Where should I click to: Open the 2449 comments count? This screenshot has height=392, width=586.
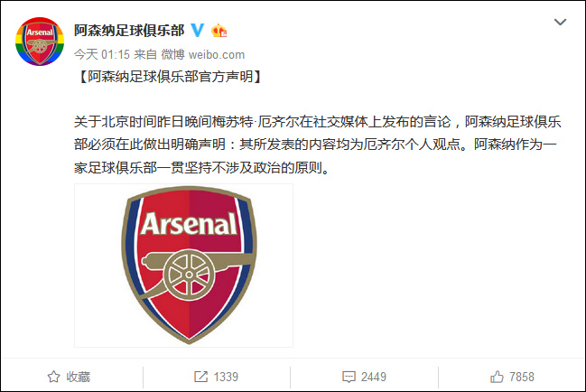[373, 377]
